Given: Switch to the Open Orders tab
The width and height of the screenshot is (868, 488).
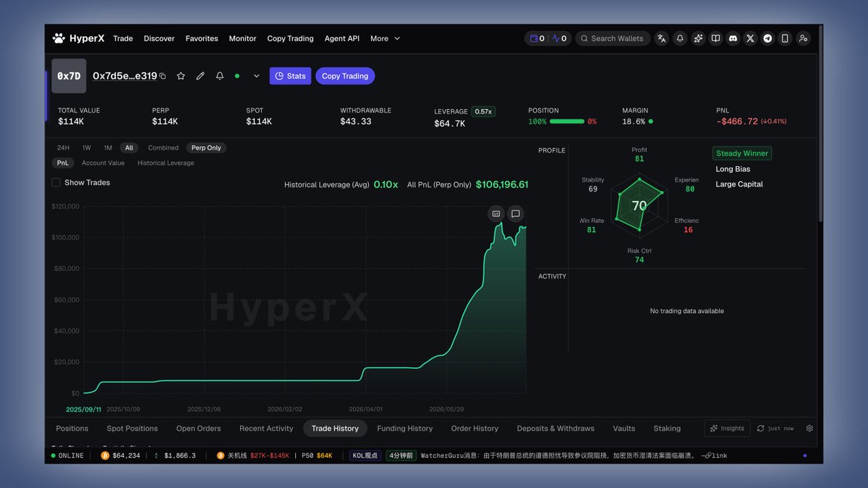Looking at the screenshot, I should coord(198,428).
